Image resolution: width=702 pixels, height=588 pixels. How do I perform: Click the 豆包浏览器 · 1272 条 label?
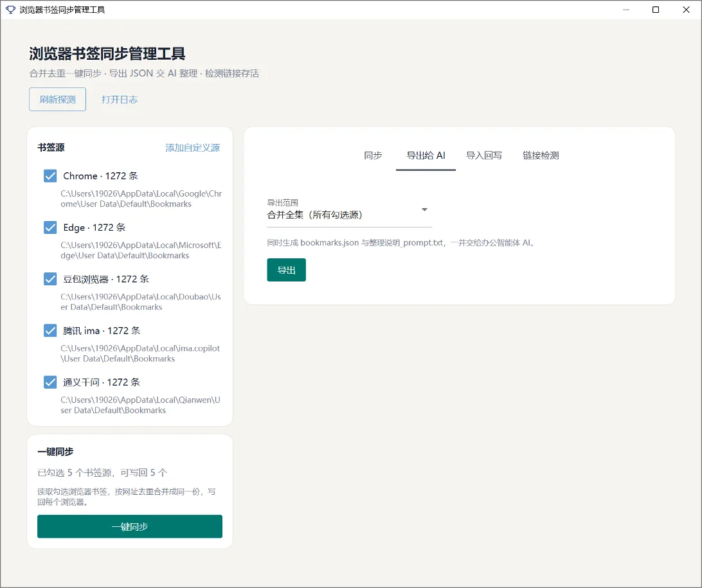point(106,280)
